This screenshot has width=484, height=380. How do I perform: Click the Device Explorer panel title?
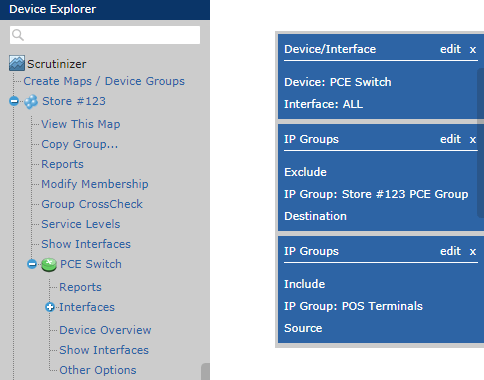tap(53, 9)
